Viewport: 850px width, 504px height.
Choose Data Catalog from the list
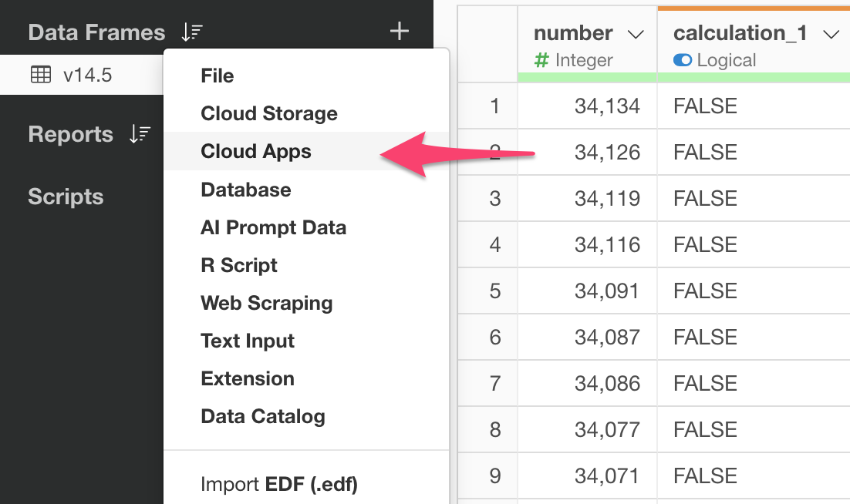tap(263, 416)
